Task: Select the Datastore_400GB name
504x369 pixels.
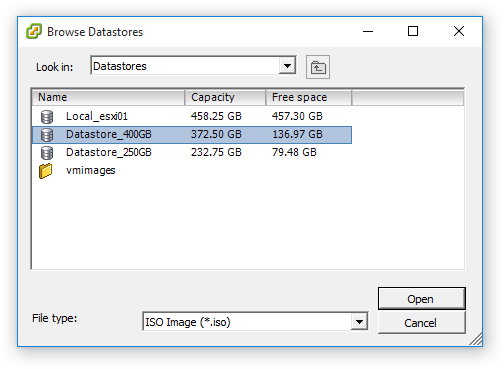Action: (109, 134)
